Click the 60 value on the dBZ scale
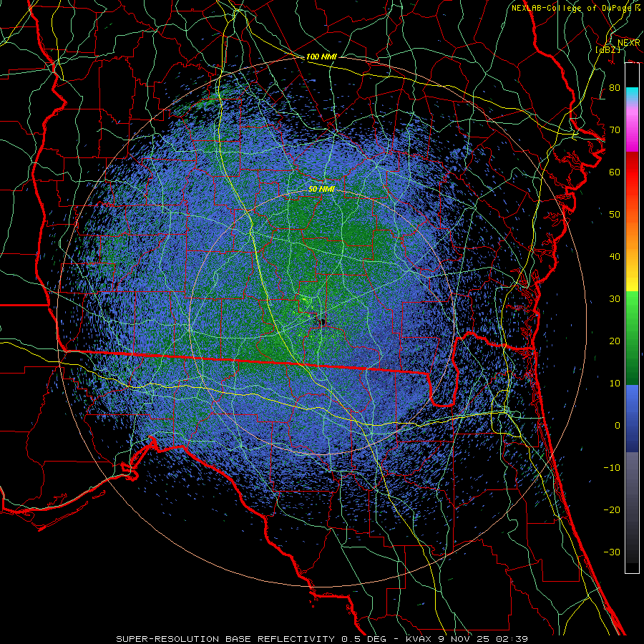Image resolution: width=644 pixels, height=644 pixels. (x=615, y=172)
